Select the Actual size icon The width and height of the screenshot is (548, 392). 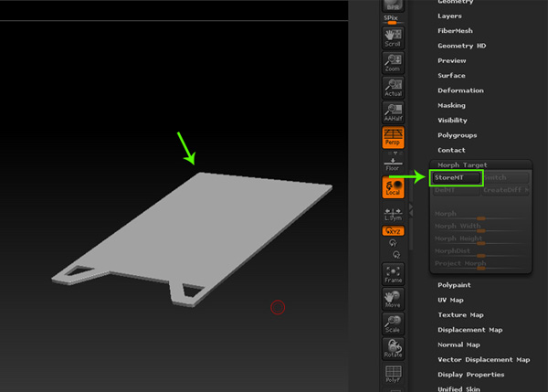(393, 89)
